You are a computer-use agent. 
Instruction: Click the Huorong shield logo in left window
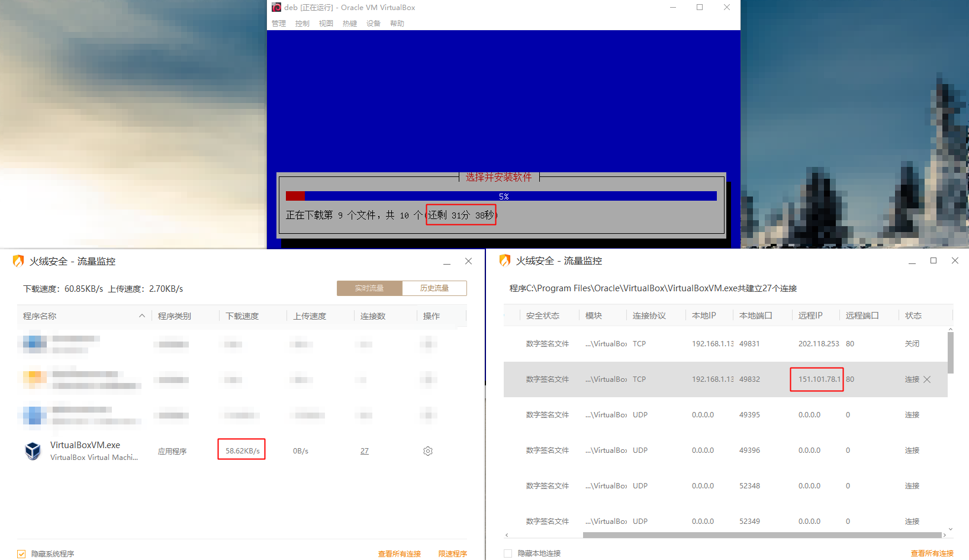(18, 261)
